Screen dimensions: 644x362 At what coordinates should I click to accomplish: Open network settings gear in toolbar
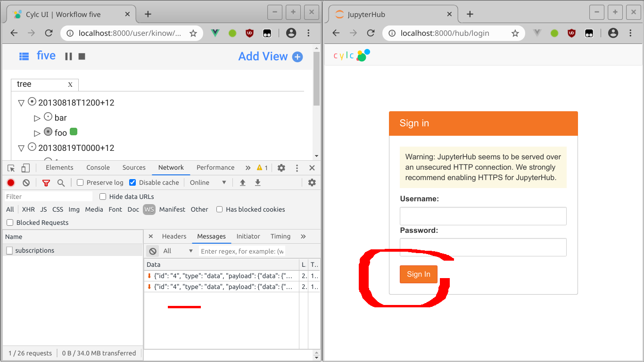312,182
